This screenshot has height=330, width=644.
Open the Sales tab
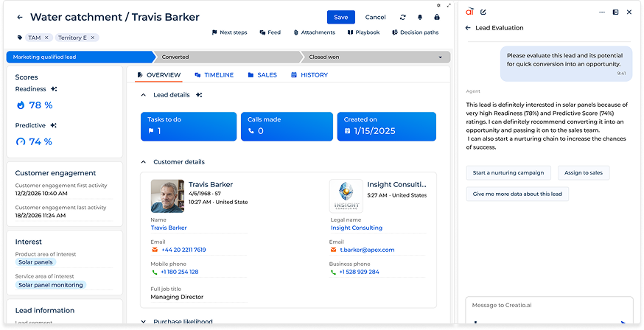[262, 75]
